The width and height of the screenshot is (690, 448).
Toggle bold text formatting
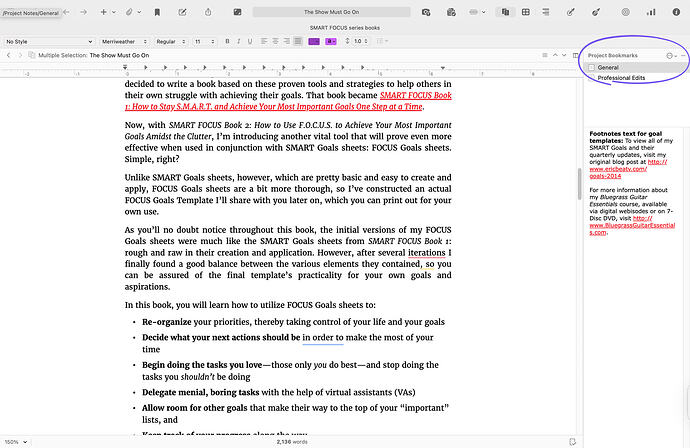point(226,41)
